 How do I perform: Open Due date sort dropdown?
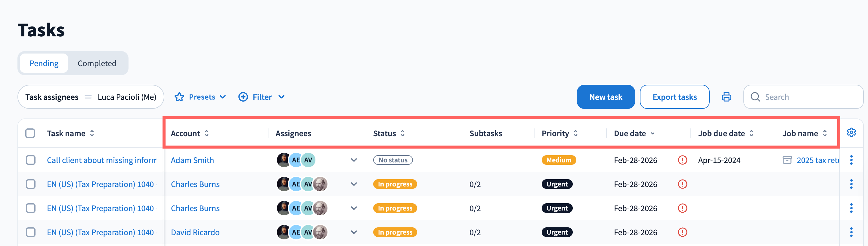tap(653, 134)
